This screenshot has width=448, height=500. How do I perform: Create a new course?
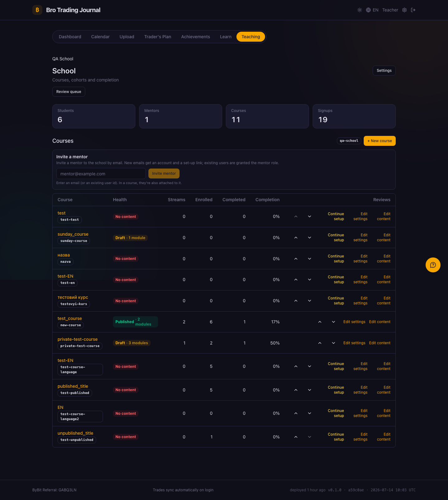click(x=380, y=141)
